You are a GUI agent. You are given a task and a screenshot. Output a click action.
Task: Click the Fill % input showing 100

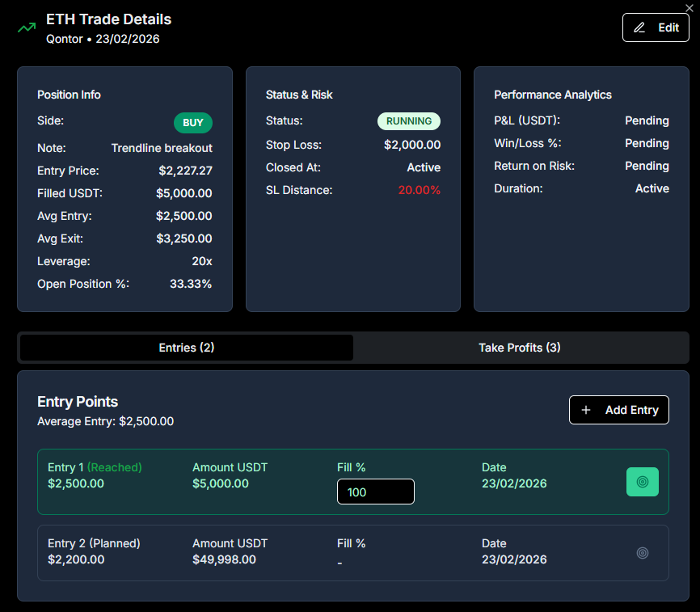(x=375, y=492)
